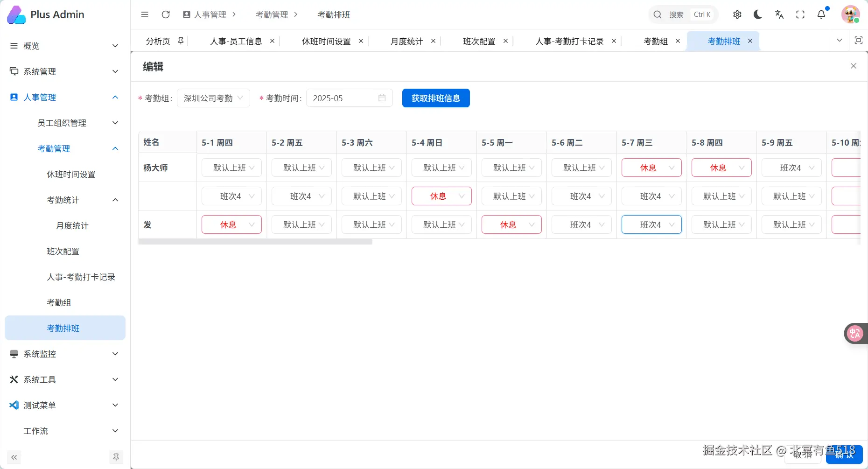Collapse the 人事管理 sidebar menu
This screenshot has height=469, width=868.
[x=65, y=97]
